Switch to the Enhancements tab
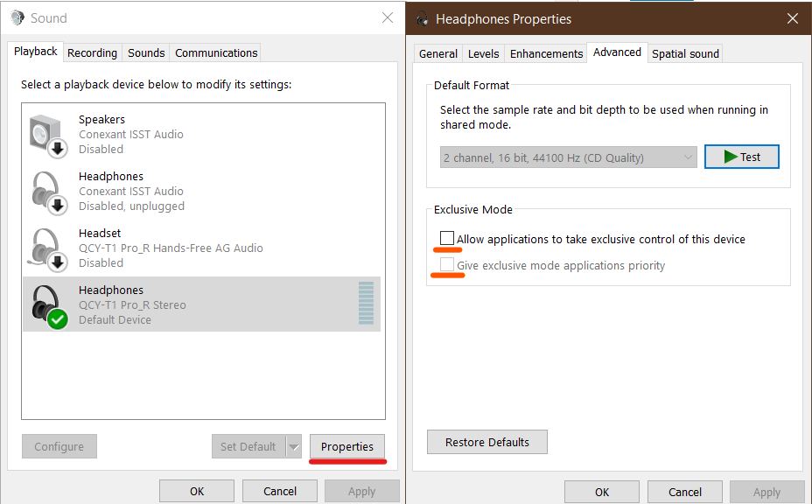 [x=546, y=53]
